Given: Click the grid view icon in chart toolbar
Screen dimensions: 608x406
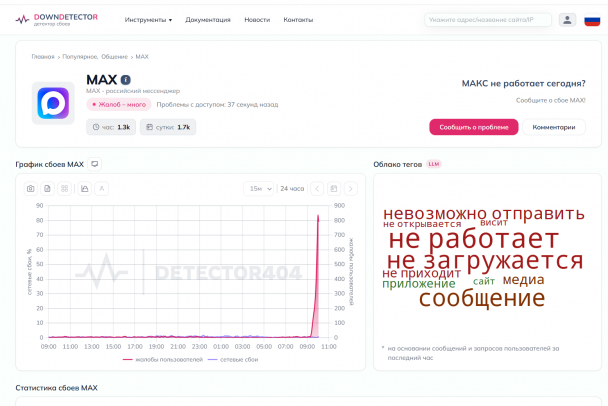Looking at the screenshot, I should (x=65, y=188).
